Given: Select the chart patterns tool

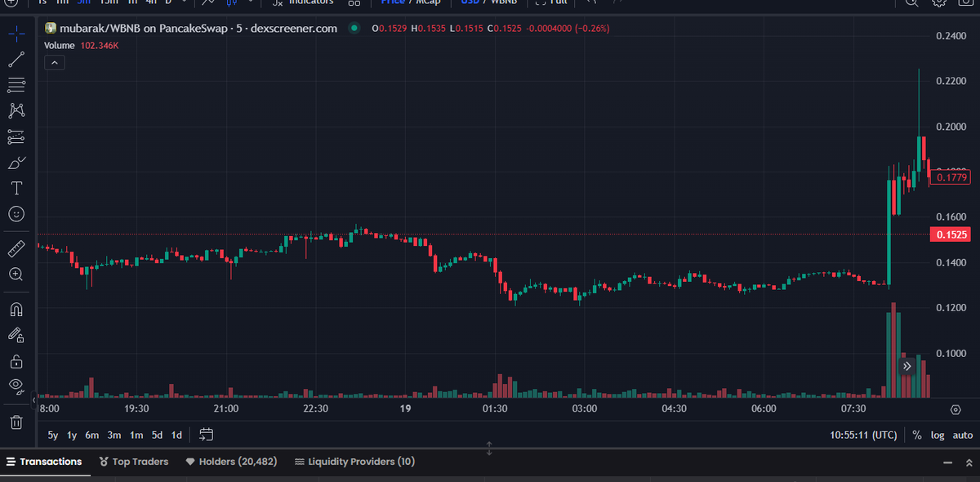Looking at the screenshot, I should [x=16, y=110].
